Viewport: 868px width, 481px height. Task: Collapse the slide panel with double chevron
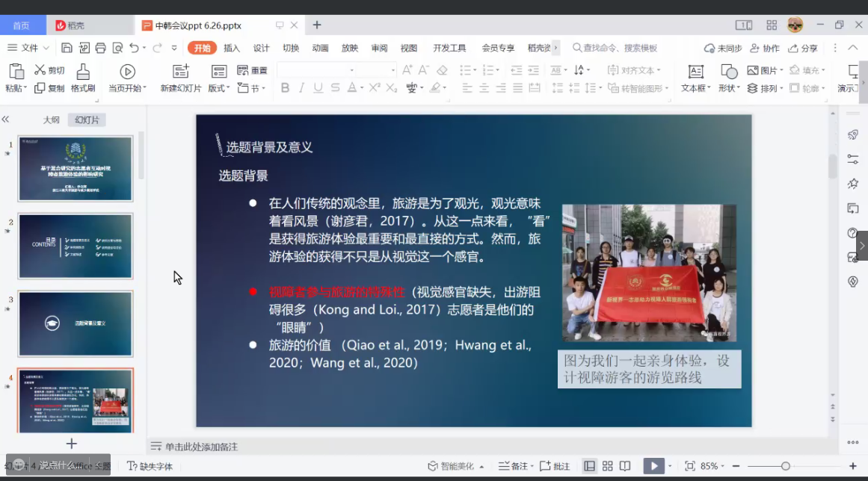coord(5,120)
